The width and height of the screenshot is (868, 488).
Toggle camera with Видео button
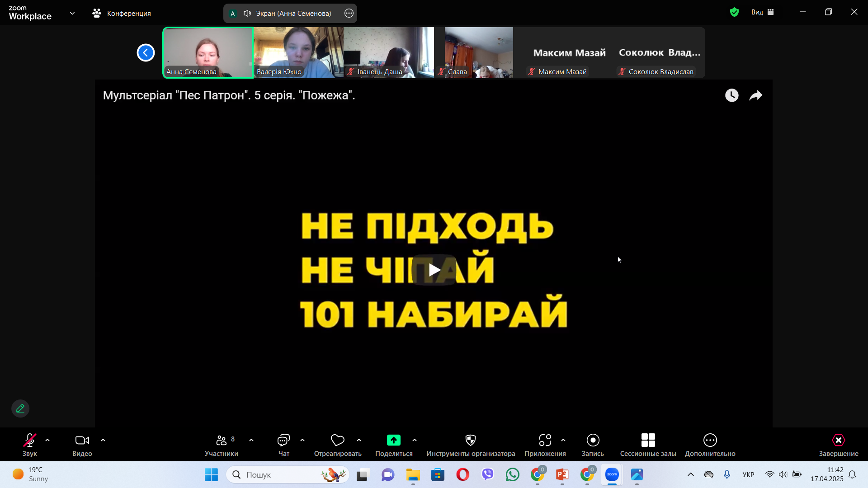tap(82, 445)
